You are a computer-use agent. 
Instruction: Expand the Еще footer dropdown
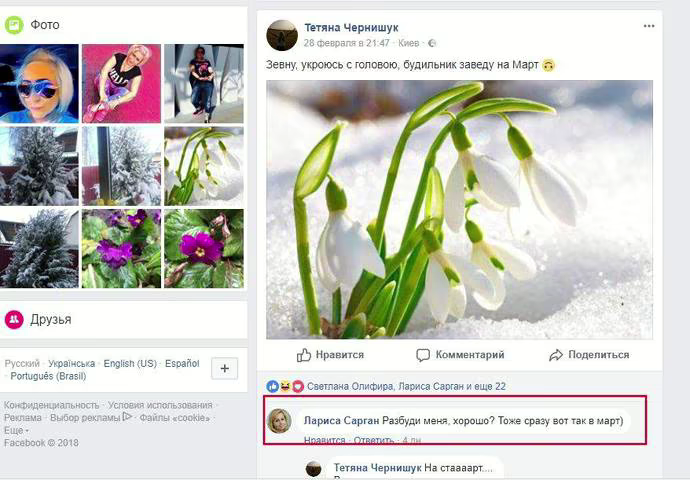pyautogui.click(x=16, y=430)
